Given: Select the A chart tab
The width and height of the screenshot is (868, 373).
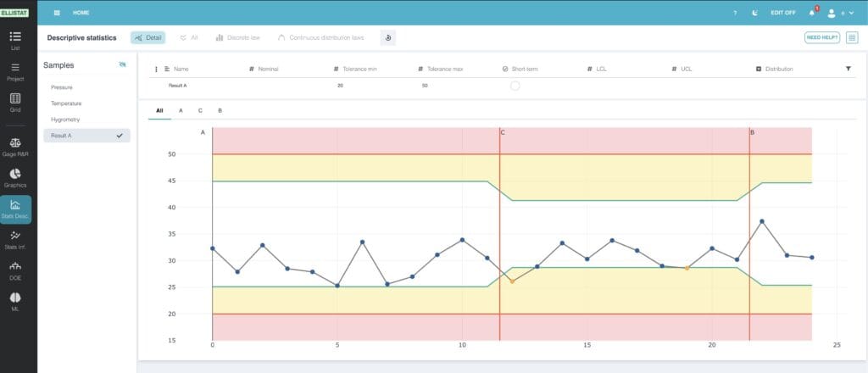Looking at the screenshot, I should pos(181,111).
